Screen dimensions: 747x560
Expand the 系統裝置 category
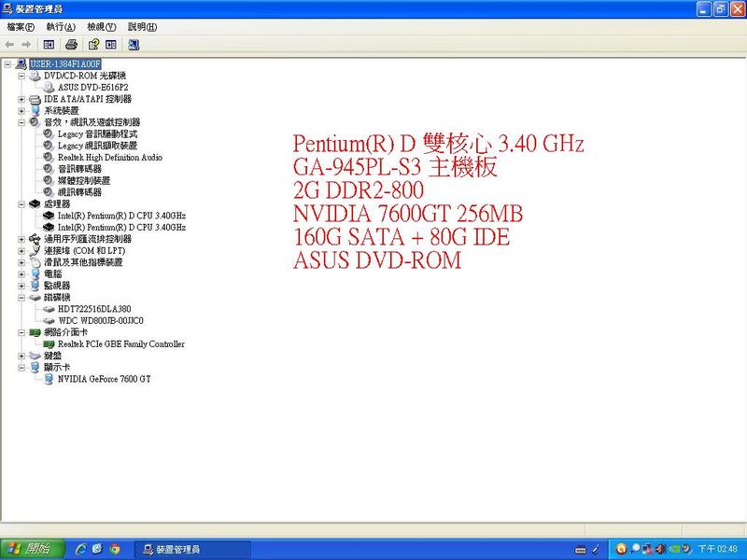coord(21,110)
